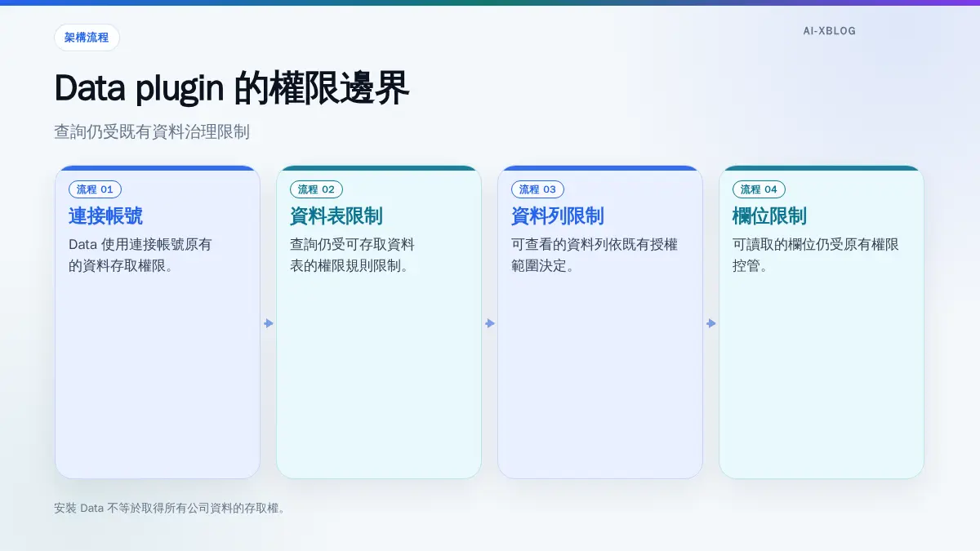Click text 查詢仍受可存取資料表的權限規則限制
The height and width of the screenshot is (551, 980).
(353, 255)
